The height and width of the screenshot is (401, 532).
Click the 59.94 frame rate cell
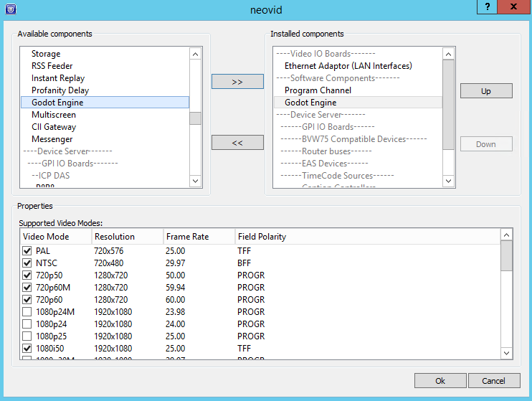(176, 288)
